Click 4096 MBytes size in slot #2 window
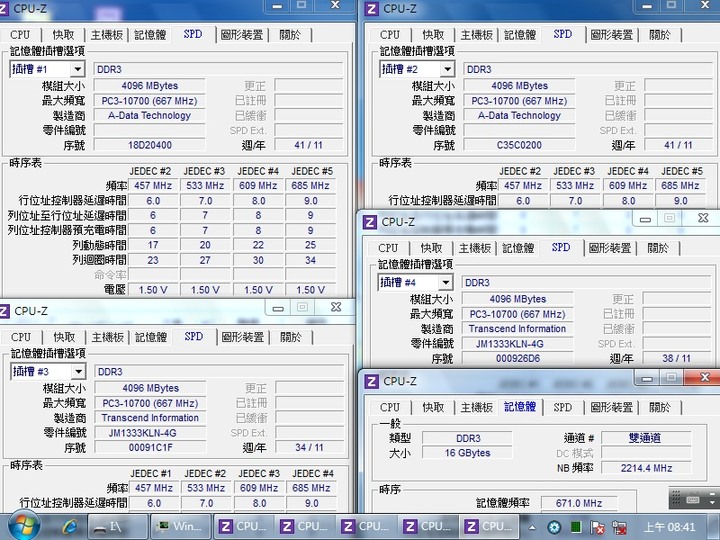The image size is (720, 540). [519, 86]
